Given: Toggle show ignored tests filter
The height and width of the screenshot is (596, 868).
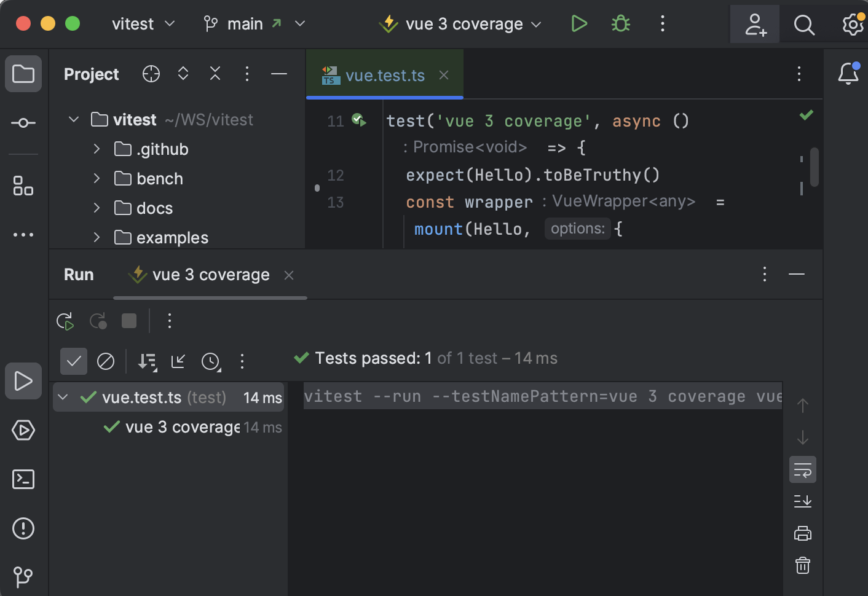Looking at the screenshot, I should click(106, 361).
